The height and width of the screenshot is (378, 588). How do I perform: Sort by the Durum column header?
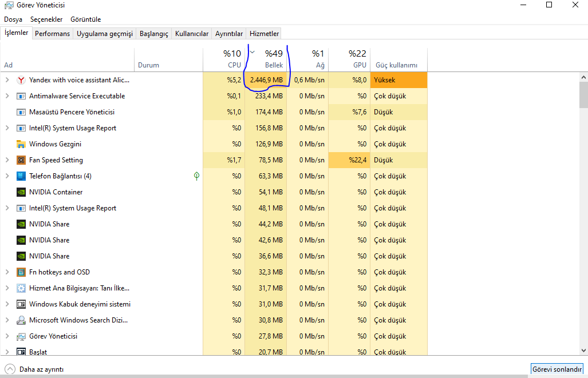(168, 59)
